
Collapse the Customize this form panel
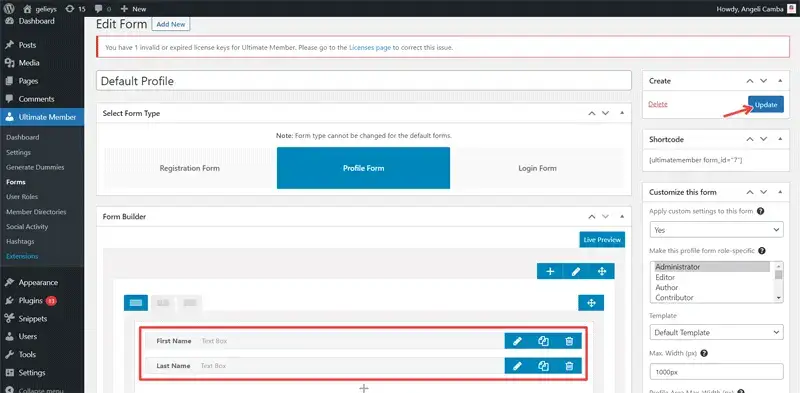(x=780, y=192)
